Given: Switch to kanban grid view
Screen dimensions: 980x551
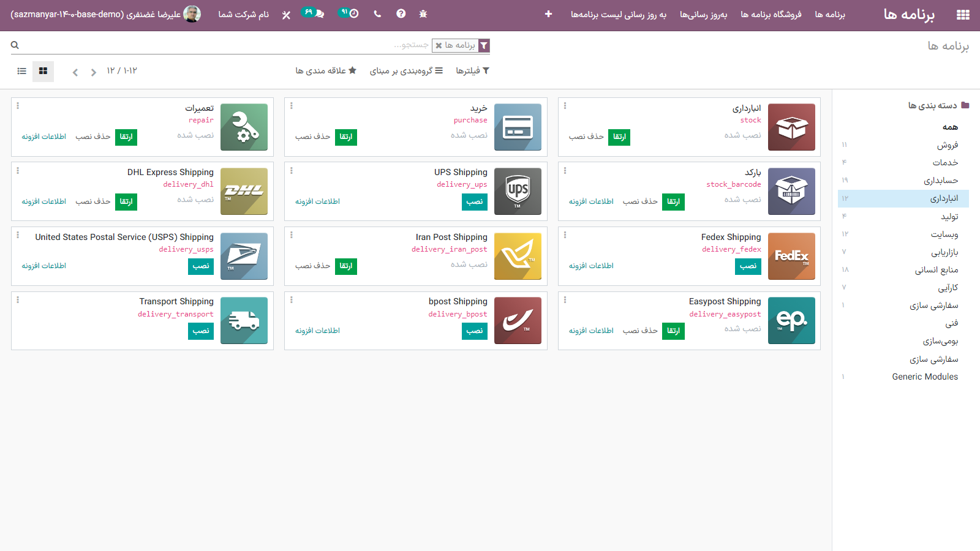Looking at the screenshot, I should pyautogui.click(x=43, y=71).
